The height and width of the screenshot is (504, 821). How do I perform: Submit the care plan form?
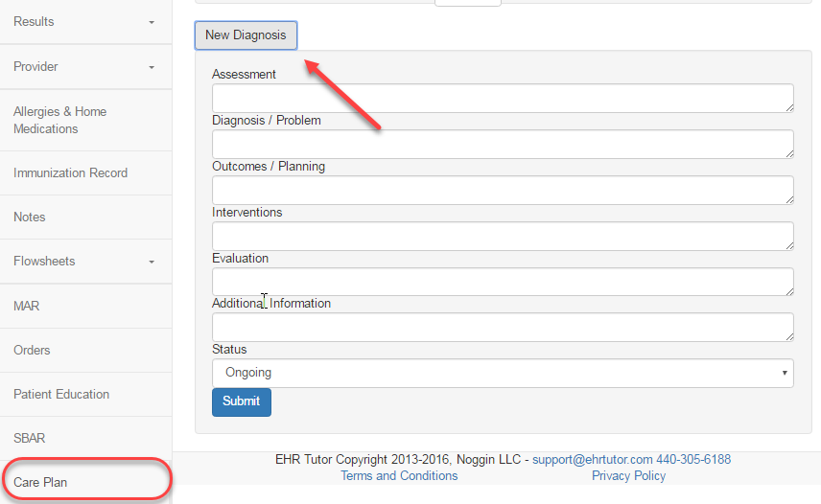coord(241,401)
